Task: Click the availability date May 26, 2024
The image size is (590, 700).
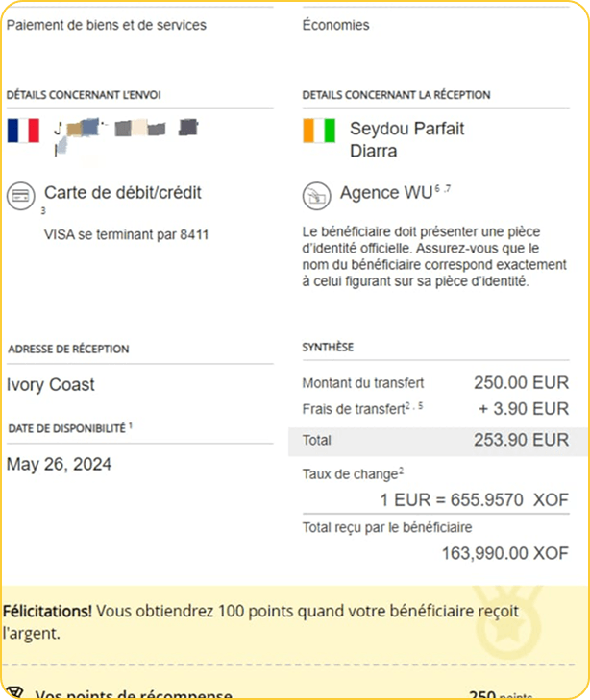Action: tap(60, 465)
